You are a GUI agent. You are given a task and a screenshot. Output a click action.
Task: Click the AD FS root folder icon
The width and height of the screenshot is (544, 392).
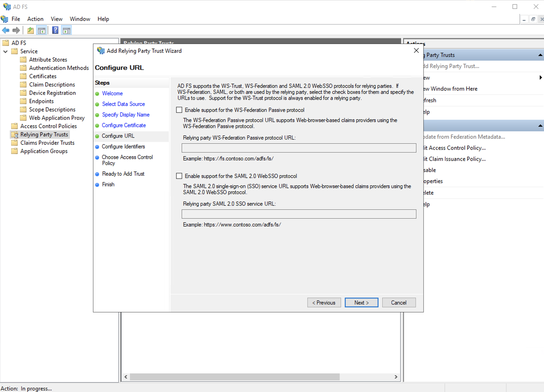[x=6, y=43]
